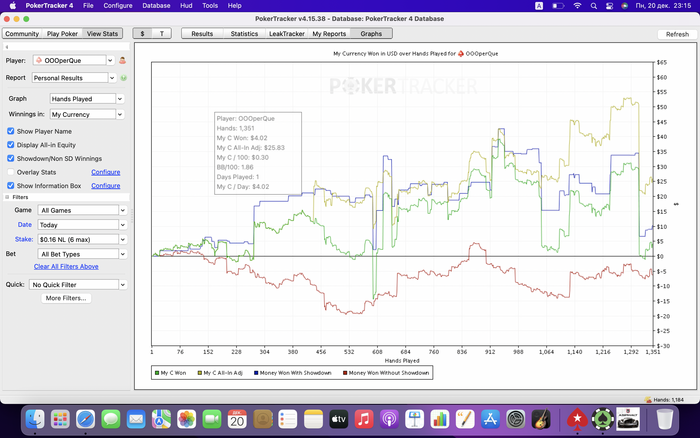Open Photos from the dock
The width and height of the screenshot is (700, 438).
click(187, 419)
